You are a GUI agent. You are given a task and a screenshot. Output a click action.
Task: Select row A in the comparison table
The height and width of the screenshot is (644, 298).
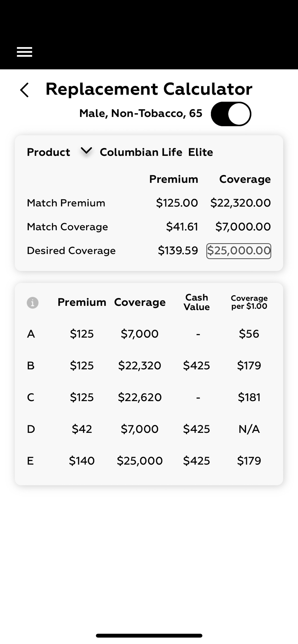[x=149, y=334]
